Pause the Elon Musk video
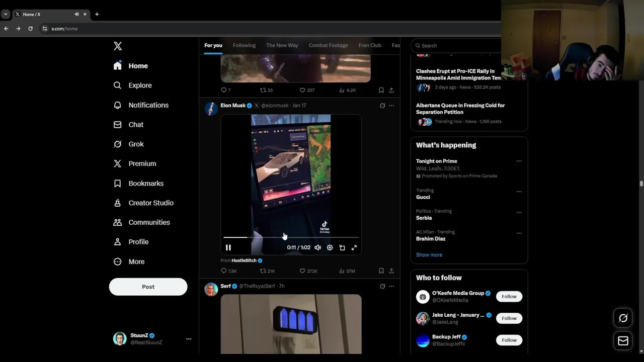This screenshot has width=644, height=362. click(x=228, y=247)
